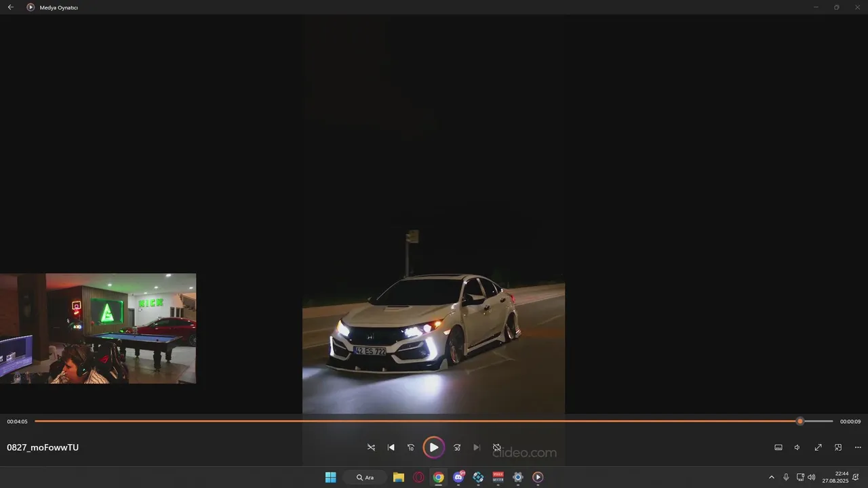The height and width of the screenshot is (488, 868).
Task: Click the 0827_moFowwTU video title
Action: click(43, 447)
